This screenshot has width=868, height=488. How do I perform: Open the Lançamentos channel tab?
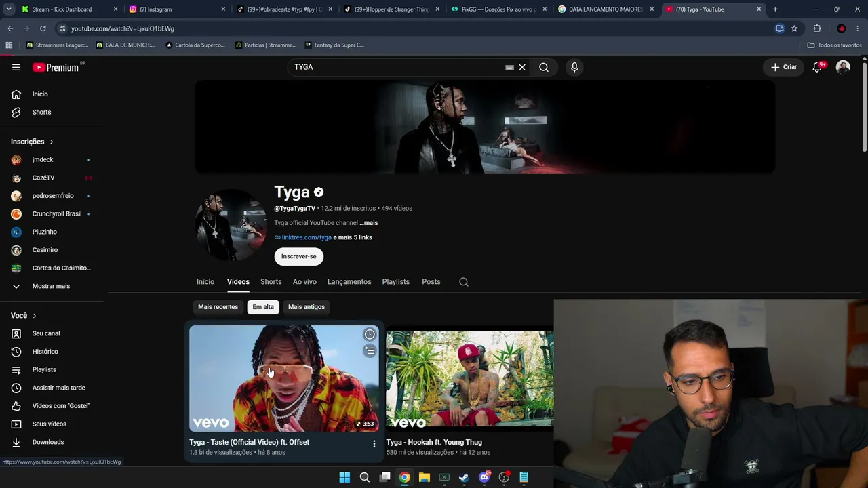click(x=349, y=282)
